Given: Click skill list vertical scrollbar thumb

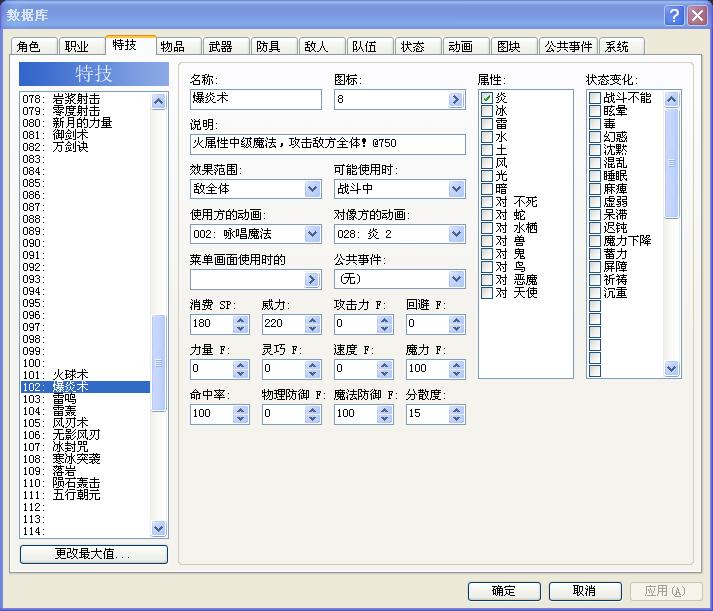Looking at the screenshot, I should 158,363.
